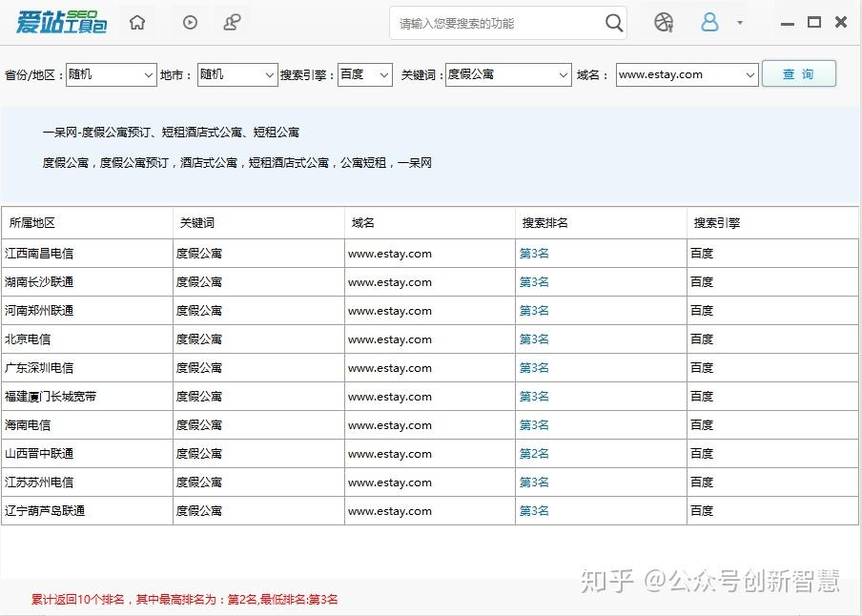Select the 福建厦门长城宽带 region cell

87,397
